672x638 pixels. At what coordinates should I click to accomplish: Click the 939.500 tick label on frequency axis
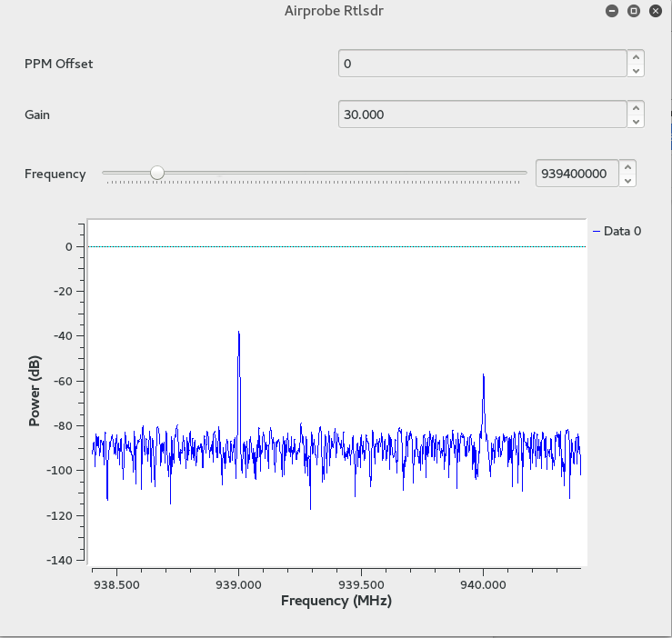coord(361,585)
